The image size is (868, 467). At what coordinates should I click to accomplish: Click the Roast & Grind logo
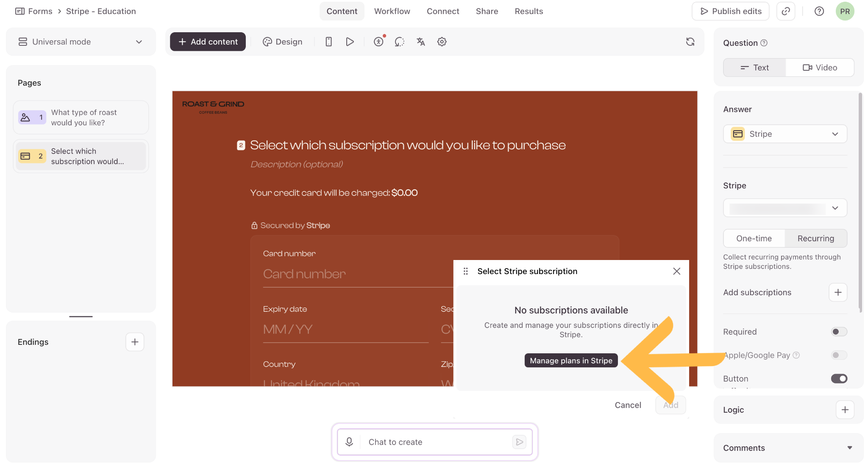pyautogui.click(x=213, y=106)
